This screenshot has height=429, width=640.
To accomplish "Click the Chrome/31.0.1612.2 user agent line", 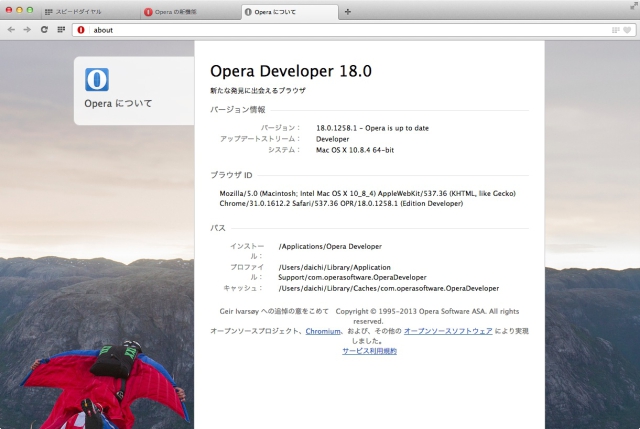I will (341, 203).
